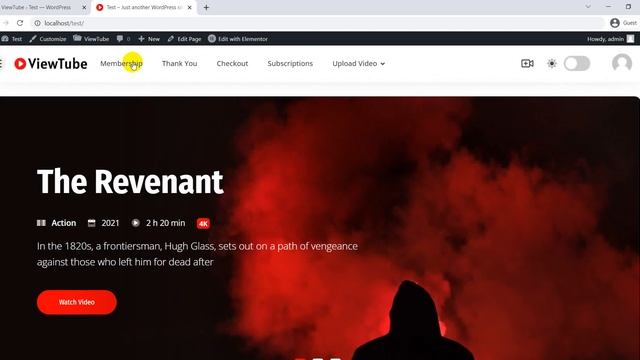The width and height of the screenshot is (640, 360).
Task: Open the Subscriptions menu item
Action: pos(290,63)
